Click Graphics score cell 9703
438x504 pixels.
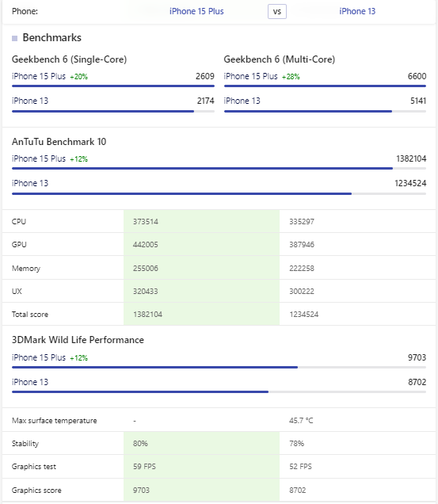[x=142, y=491]
